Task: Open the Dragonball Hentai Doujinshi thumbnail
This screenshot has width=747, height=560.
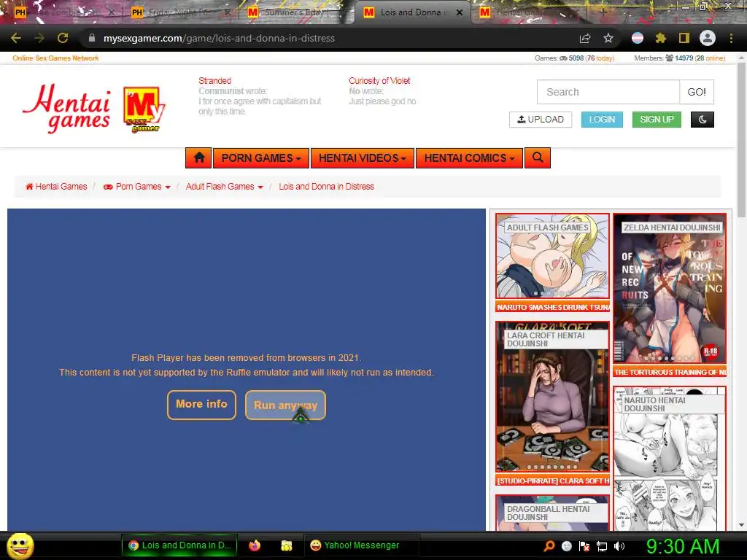Action: coord(552,513)
